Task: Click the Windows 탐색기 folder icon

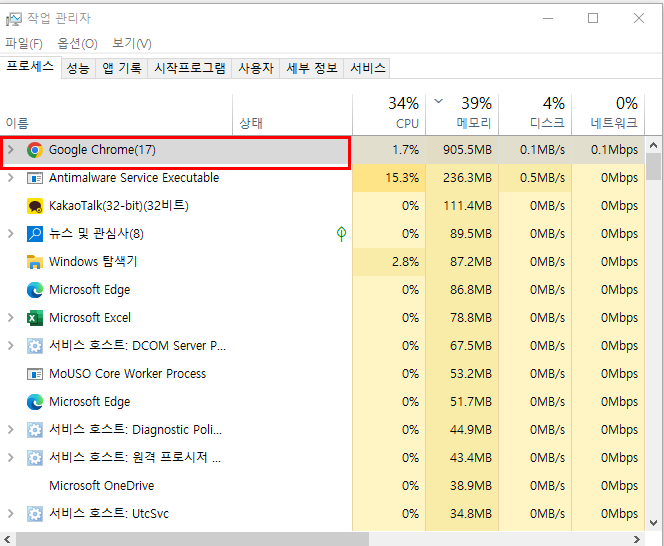Action: [35, 262]
